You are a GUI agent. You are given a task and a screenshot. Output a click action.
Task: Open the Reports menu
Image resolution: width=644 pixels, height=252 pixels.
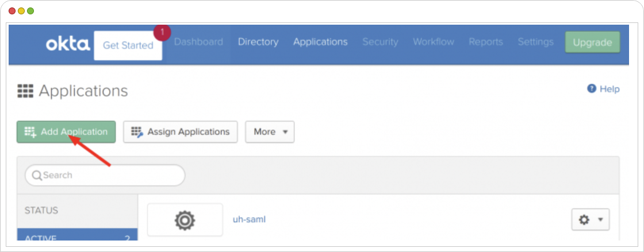pos(486,42)
